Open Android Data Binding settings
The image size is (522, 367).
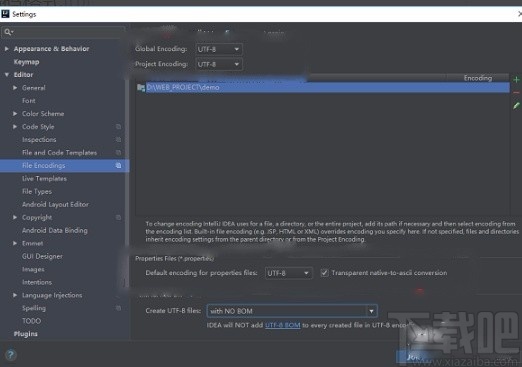click(x=55, y=230)
